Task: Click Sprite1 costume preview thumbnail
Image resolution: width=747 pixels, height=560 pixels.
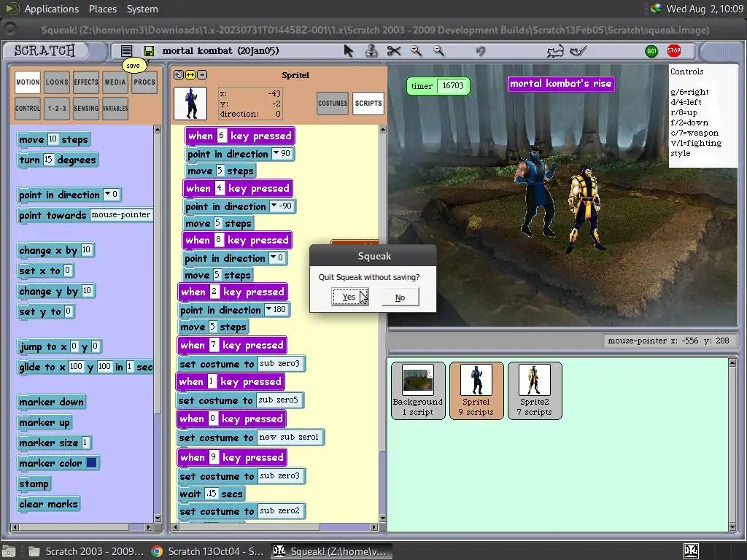Action: (x=190, y=104)
